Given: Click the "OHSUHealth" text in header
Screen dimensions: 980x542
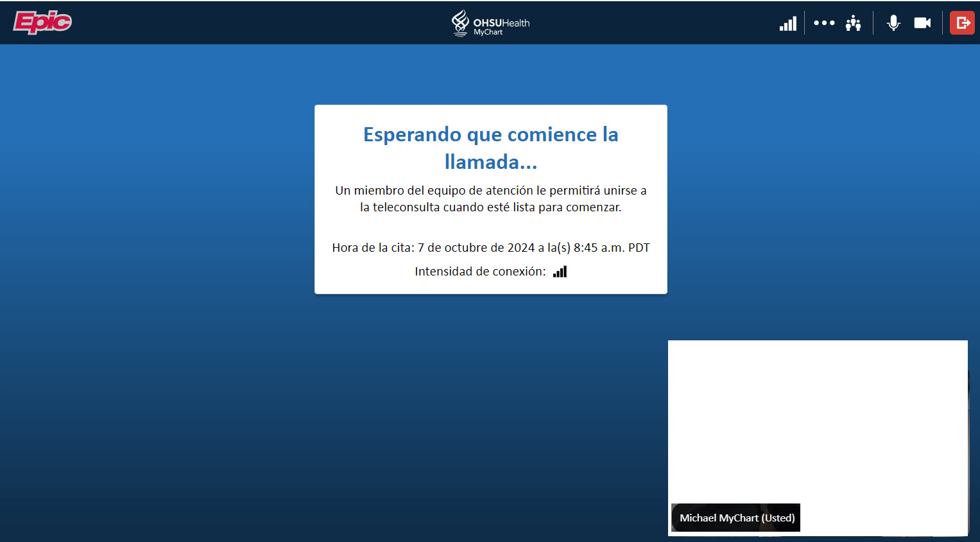Looking at the screenshot, I should point(501,22).
